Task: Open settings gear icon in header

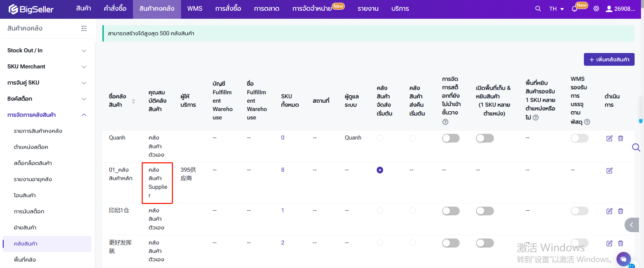Action: click(x=596, y=9)
